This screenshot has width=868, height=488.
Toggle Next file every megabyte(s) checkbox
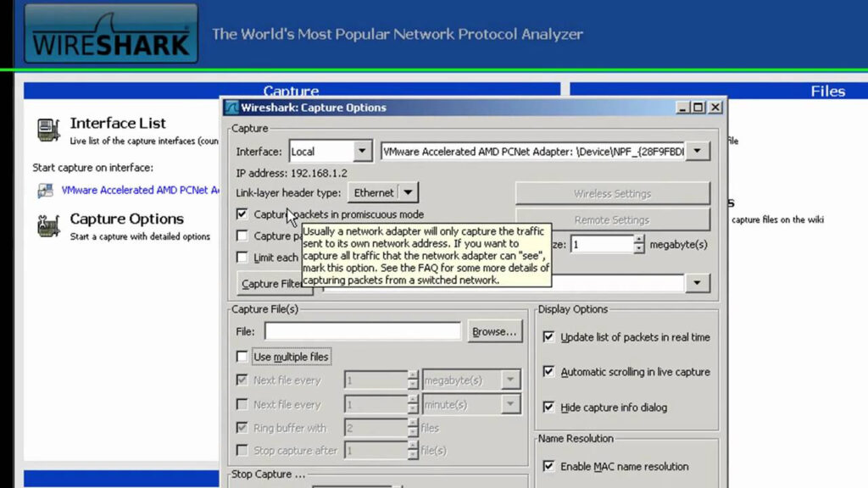pyautogui.click(x=242, y=380)
